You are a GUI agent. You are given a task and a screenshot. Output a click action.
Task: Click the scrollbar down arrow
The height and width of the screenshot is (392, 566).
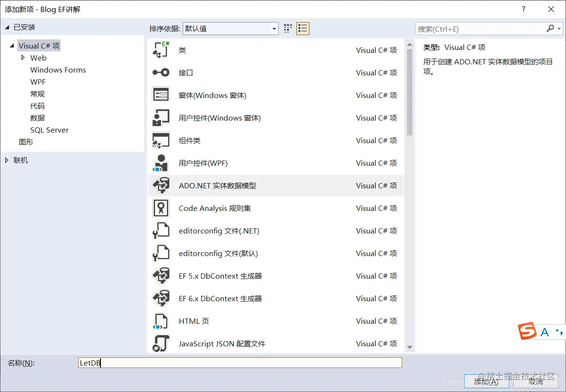coord(409,347)
